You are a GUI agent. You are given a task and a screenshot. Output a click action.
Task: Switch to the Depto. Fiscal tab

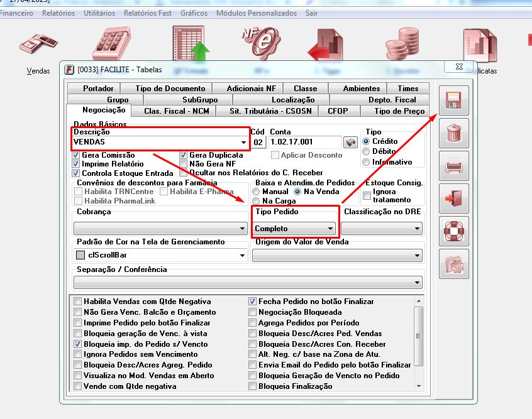click(379, 100)
